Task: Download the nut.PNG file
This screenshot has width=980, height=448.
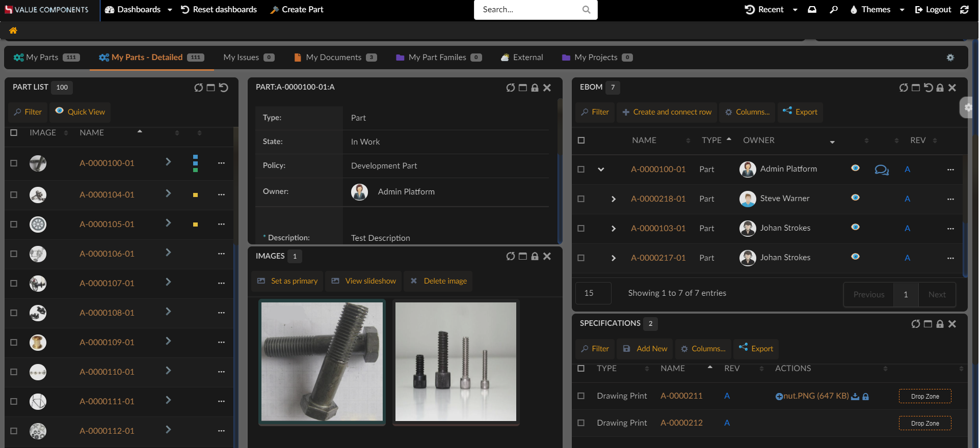Action: tap(855, 397)
